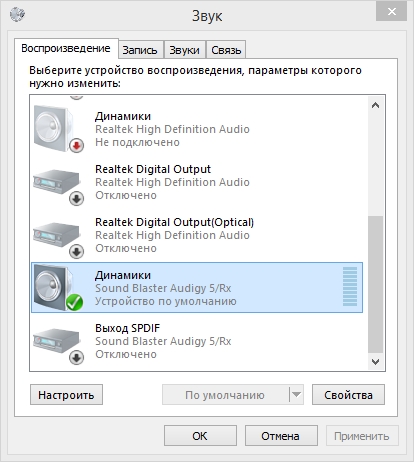
Task: Open Свойства for the selected device
Action: coord(348,395)
